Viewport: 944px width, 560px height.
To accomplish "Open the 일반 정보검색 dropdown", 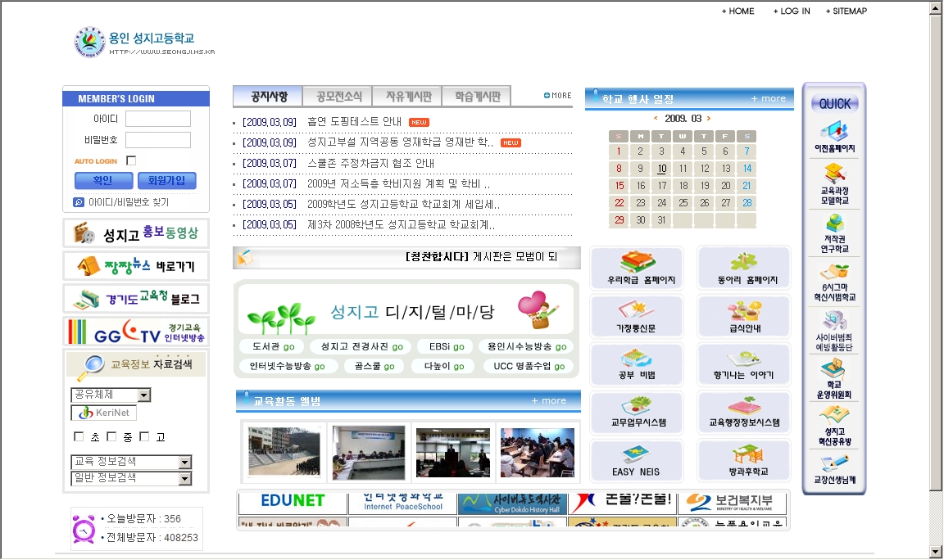I will tap(184, 479).
